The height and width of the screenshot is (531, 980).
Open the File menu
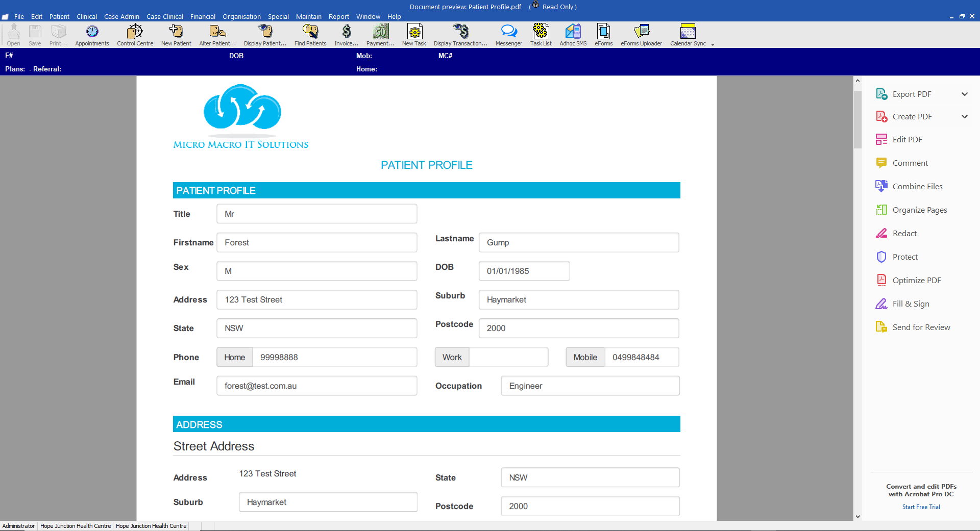[x=19, y=16]
